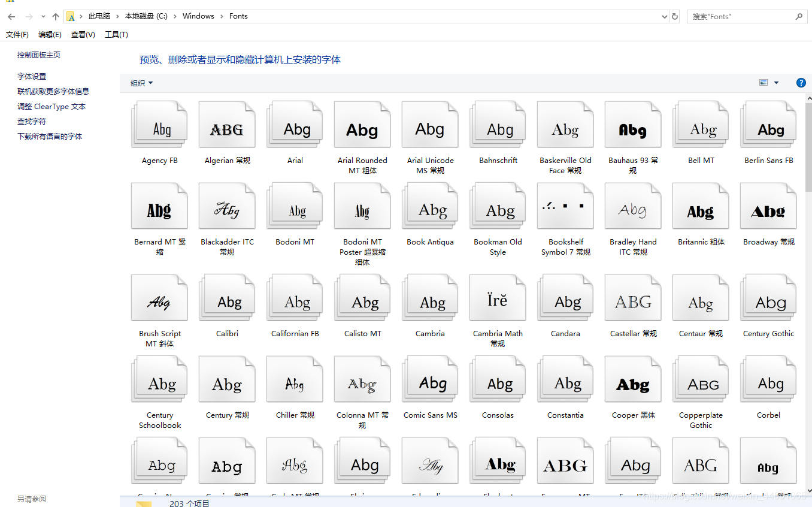This screenshot has width=812, height=507.
Task: Refresh the Fonts folder
Action: point(675,17)
